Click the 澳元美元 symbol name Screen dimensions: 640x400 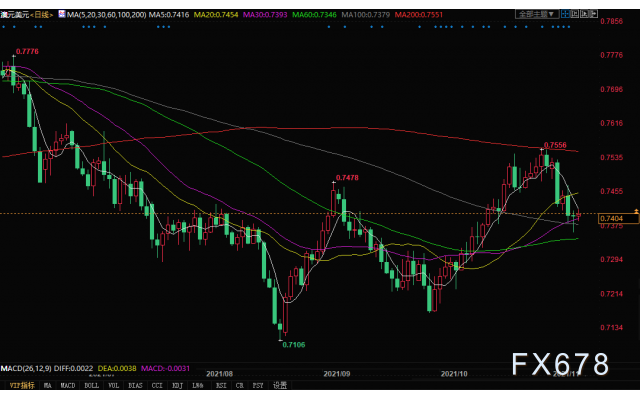(15, 15)
